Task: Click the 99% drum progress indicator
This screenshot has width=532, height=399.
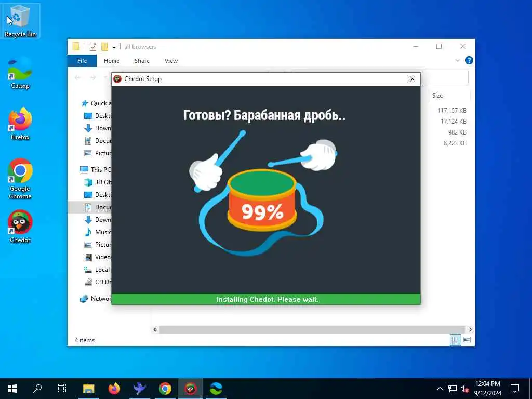Action: (x=262, y=212)
